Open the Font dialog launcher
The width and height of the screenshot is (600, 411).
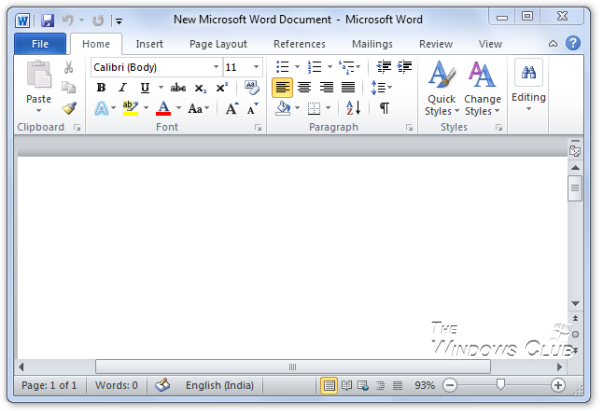pos(258,128)
